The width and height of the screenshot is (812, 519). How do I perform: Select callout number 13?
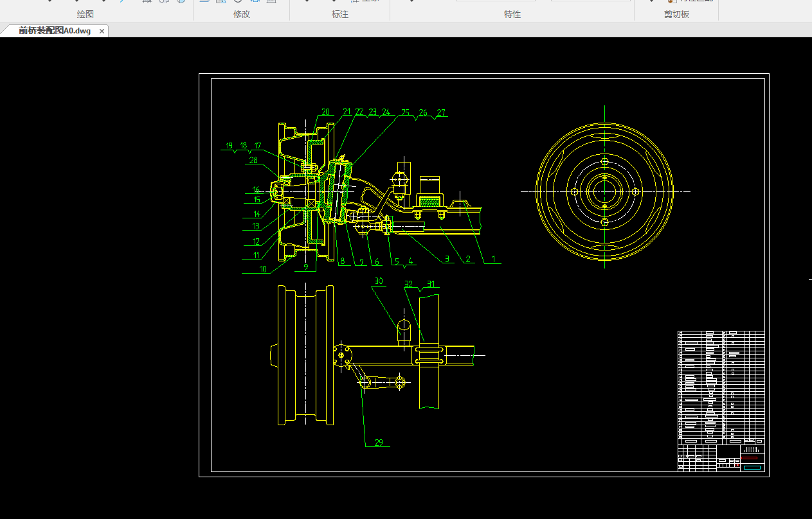click(257, 226)
